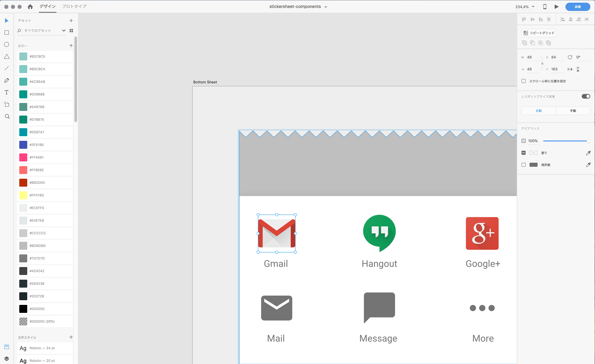
Task: Enable the 境界線 checkbox
Action: coord(524,165)
